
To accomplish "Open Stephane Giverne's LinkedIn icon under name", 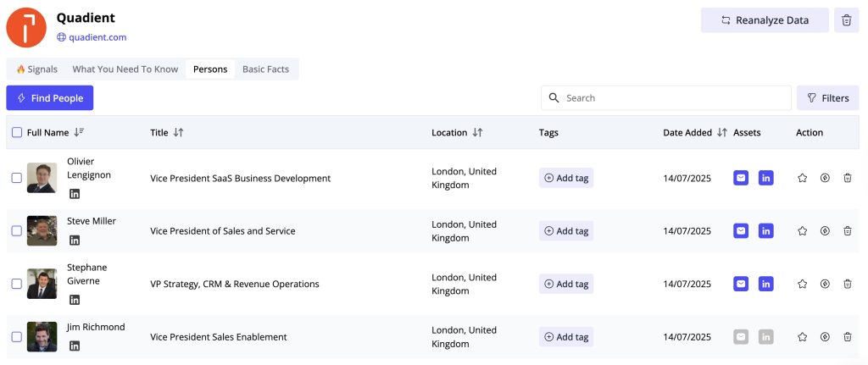I will click(75, 300).
